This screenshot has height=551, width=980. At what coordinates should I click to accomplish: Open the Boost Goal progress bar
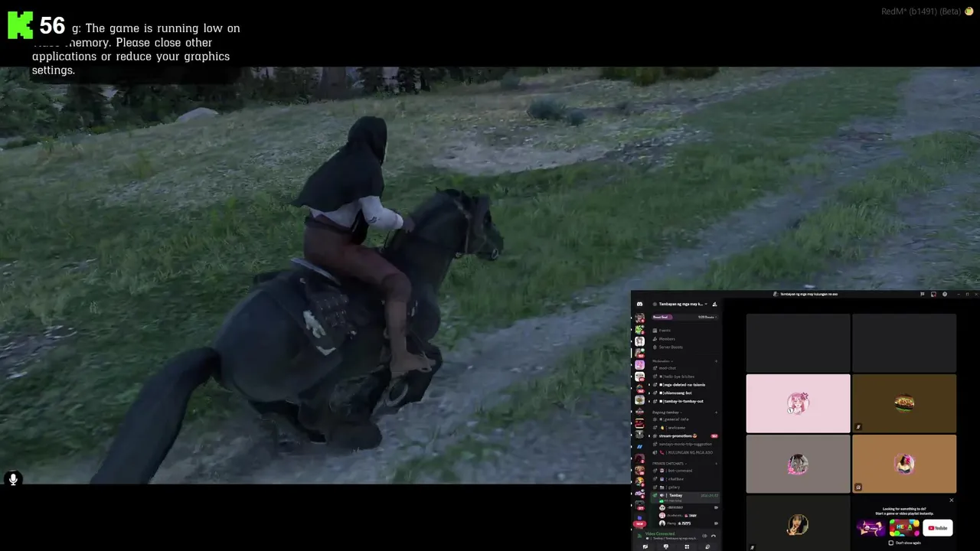[685, 317]
